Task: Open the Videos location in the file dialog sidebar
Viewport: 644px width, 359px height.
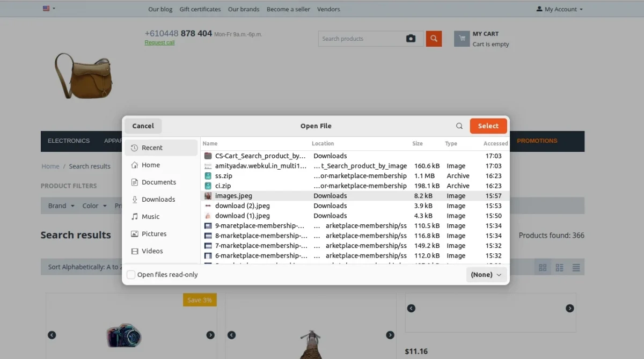Action: coord(151,251)
